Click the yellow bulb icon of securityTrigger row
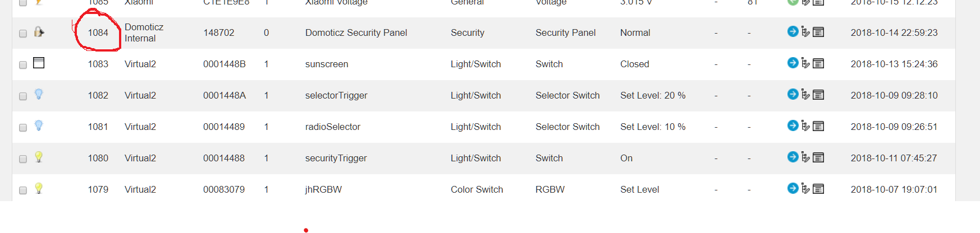 (x=39, y=157)
